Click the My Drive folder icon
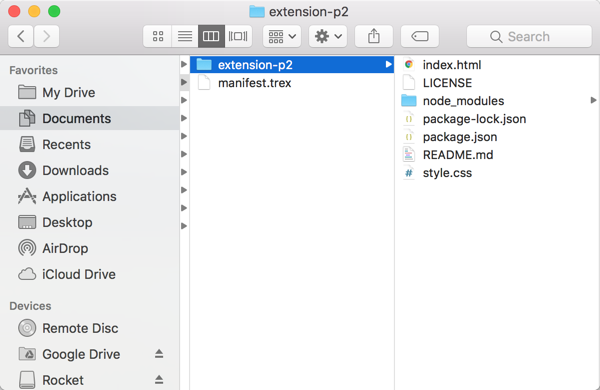The image size is (600, 390). (x=27, y=92)
